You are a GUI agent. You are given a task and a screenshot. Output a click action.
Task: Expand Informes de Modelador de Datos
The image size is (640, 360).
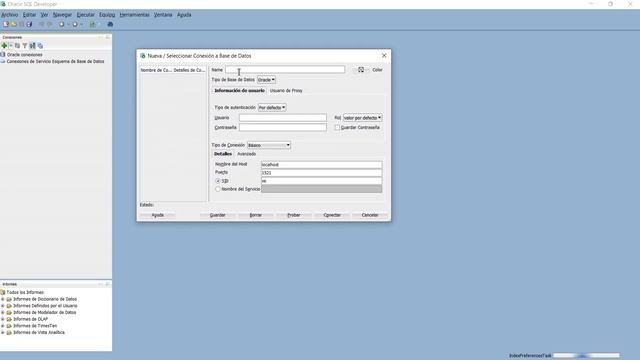pyautogui.click(x=3, y=312)
